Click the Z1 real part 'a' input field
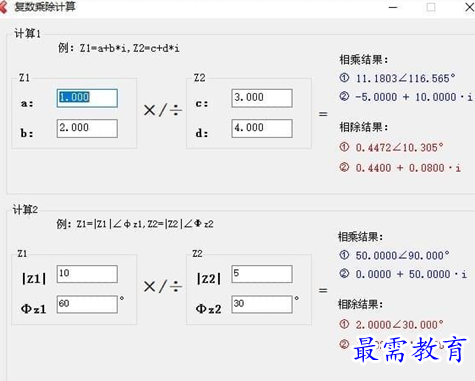475x381 pixels. (x=87, y=98)
